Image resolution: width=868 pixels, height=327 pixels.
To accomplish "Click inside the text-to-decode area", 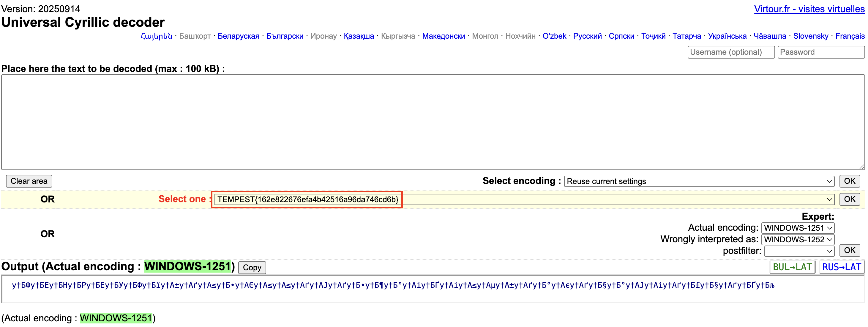I will pyautogui.click(x=433, y=122).
